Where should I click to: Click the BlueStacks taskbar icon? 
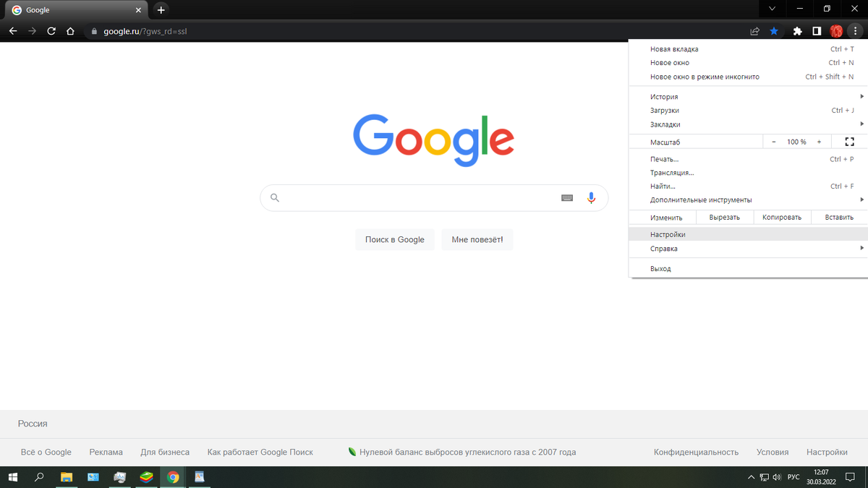click(146, 477)
